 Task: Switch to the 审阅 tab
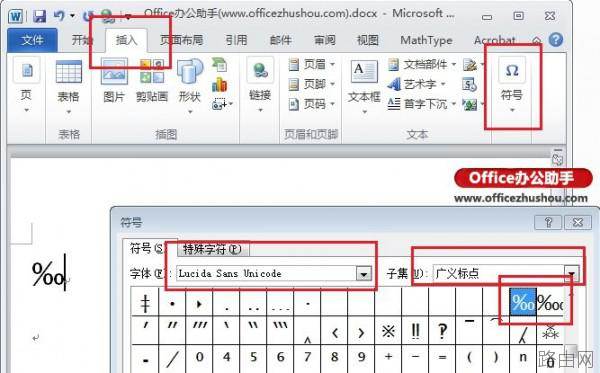coord(324,40)
